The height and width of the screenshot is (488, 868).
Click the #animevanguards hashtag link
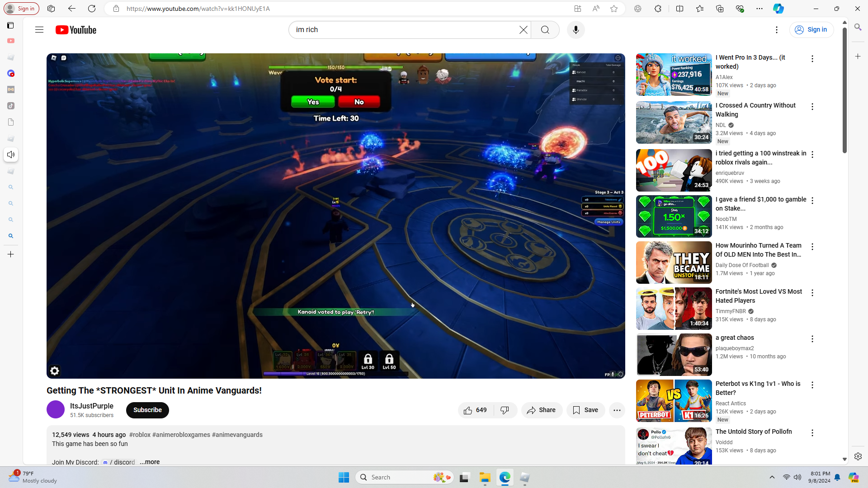coord(237,435)
